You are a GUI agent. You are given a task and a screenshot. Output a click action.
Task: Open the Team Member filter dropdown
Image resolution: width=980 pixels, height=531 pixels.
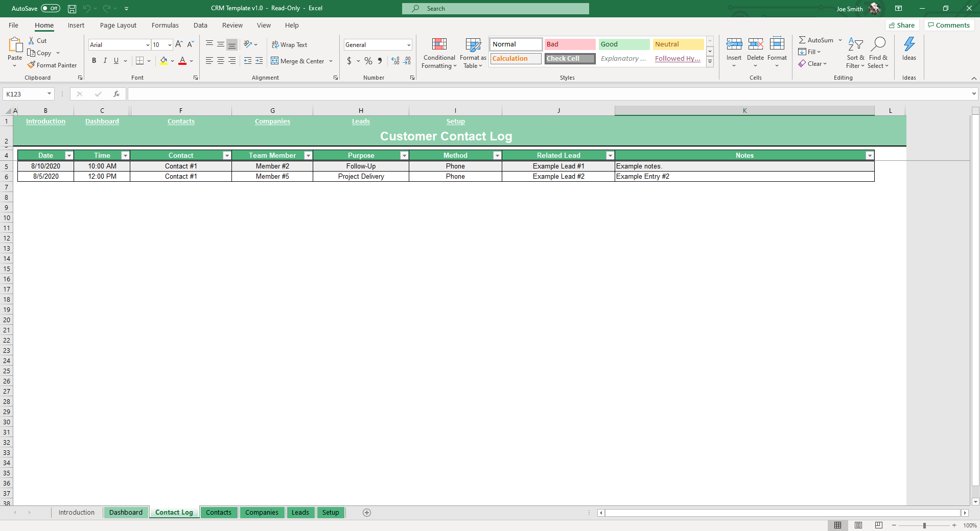click(x=308, y=156)
